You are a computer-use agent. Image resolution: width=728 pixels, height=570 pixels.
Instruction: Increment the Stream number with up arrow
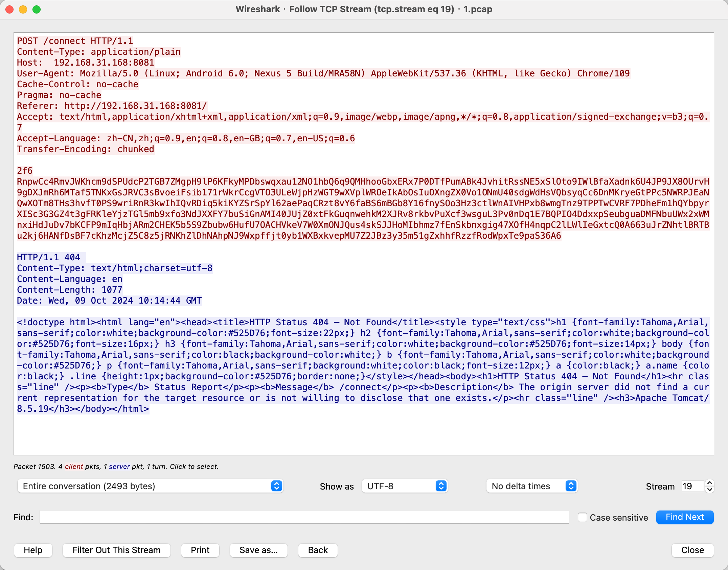pyautogui.click(x=710, y=483)
